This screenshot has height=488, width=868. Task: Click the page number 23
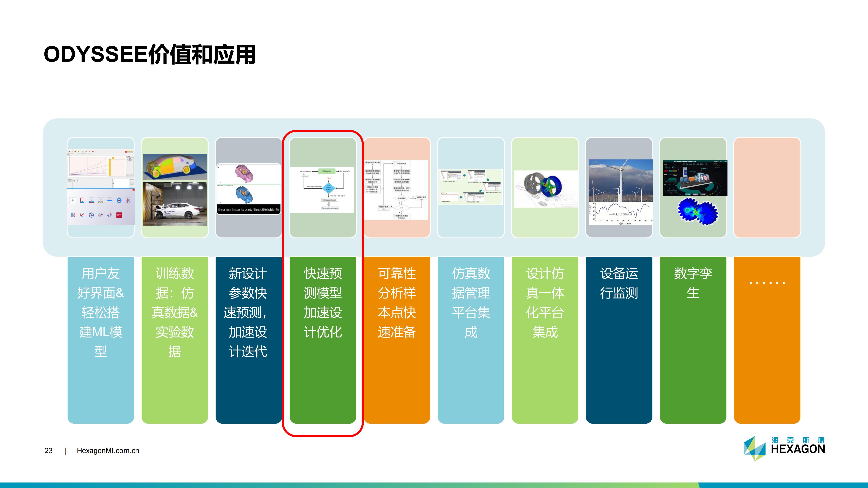[49, 451]
